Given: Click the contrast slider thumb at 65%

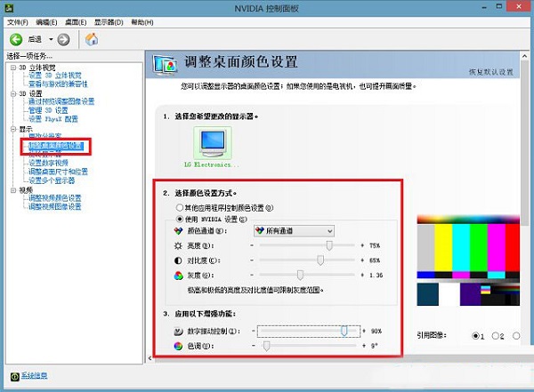Looking at the screenshot, I should [x=320, y=260].
